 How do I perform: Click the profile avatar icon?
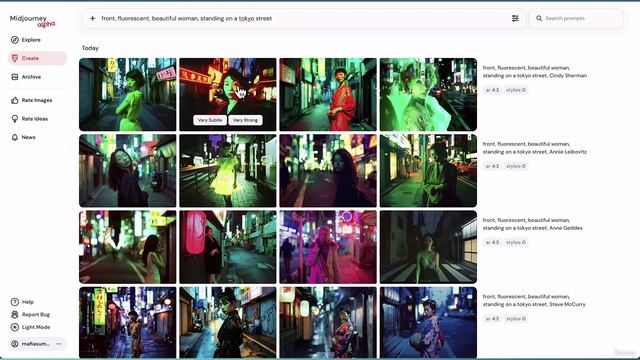pyautogui.click(x=15, y=344)
